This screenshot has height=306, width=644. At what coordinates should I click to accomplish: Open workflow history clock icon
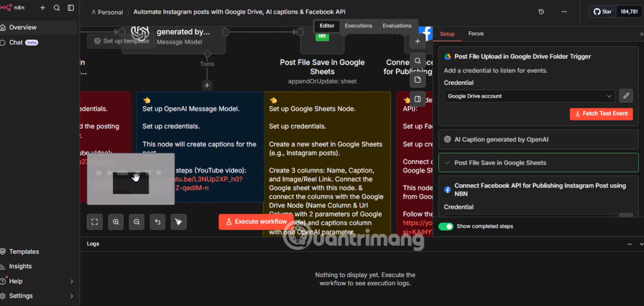(x=541, y=12)
